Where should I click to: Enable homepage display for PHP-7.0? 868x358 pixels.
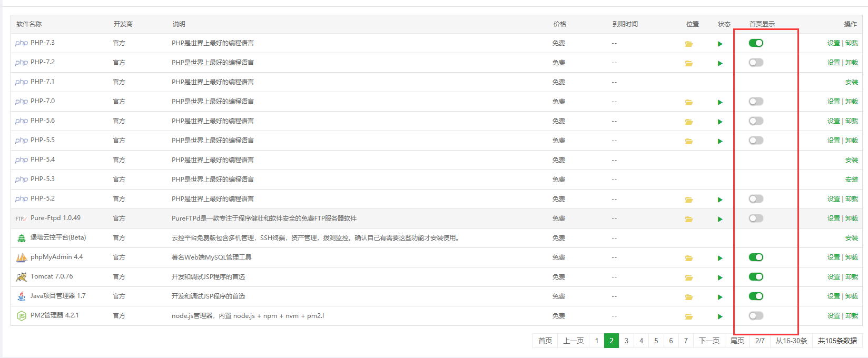click(756, 102)
